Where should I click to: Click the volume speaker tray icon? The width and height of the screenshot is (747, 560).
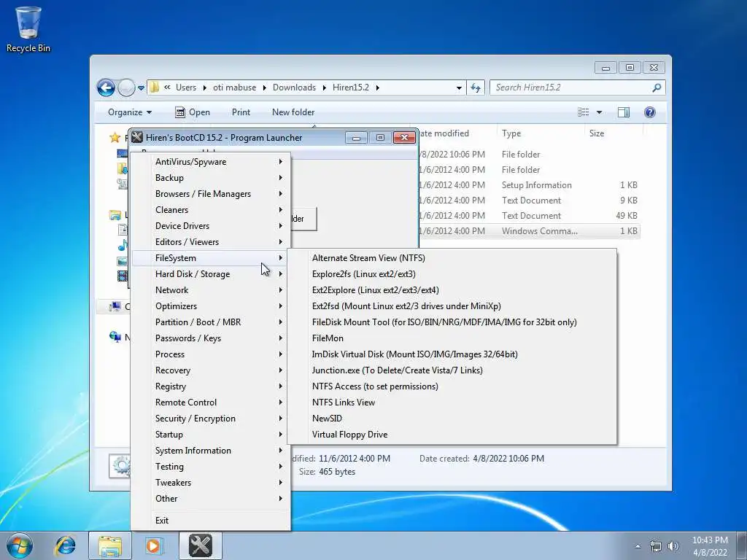[x=673, y=546]
